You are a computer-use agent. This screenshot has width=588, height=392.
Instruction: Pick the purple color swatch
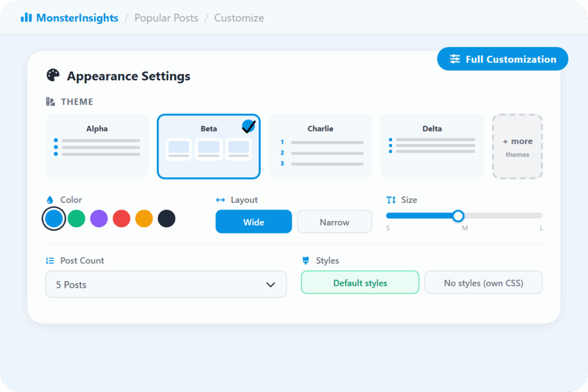[x=99, y=219]
